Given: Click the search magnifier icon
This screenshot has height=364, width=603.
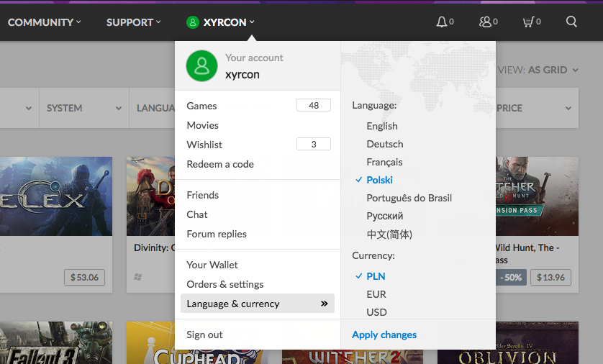Looking at the screenshot, I should [571, 22].
